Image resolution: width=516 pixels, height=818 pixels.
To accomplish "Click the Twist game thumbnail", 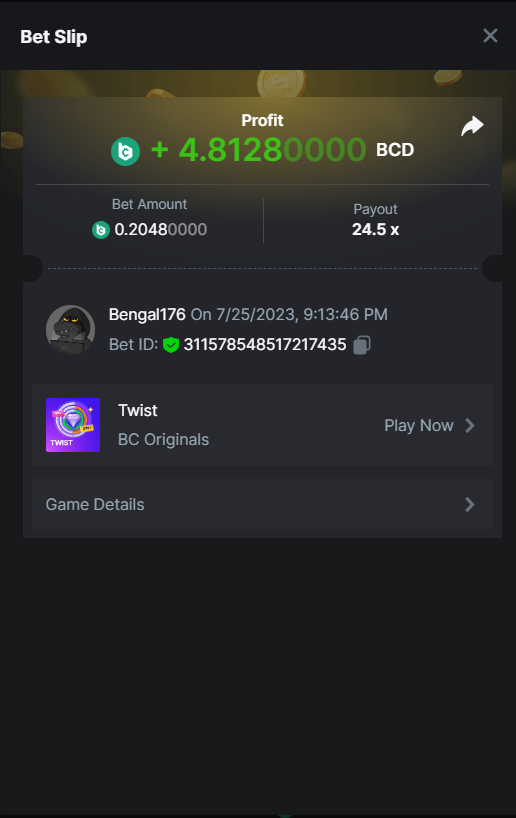I will pyautogui.click(x=73, y=425).
